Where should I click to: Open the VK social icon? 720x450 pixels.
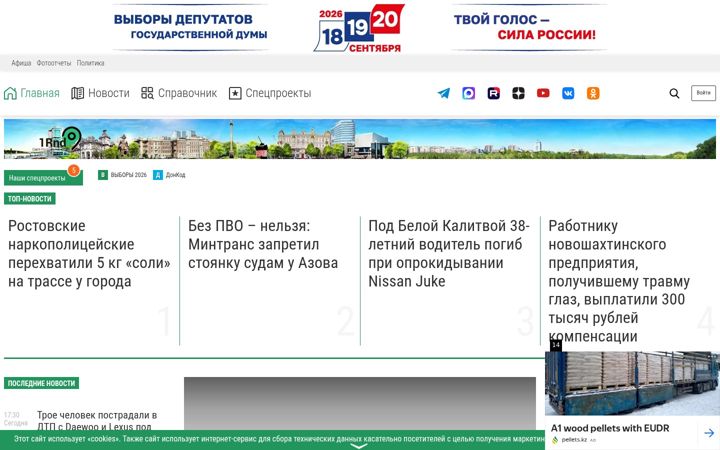pyautogui.click(x=568, y=93)
